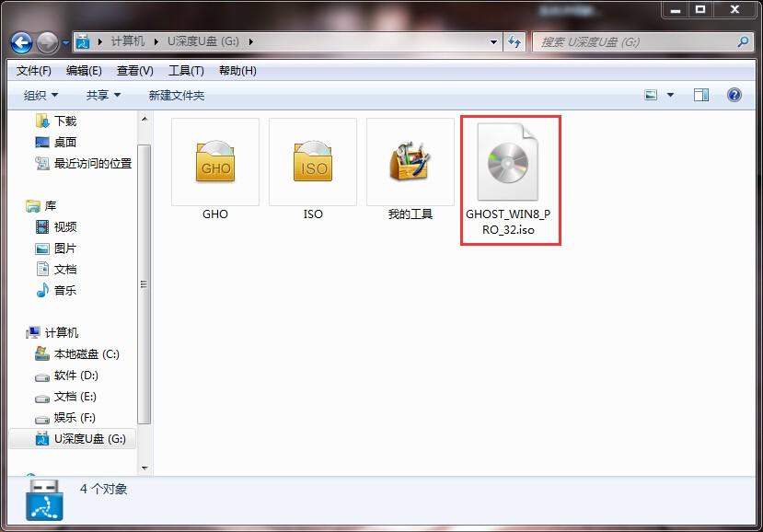Open the 帮助(H) menu
Image resolution: width=763 pixels, height=532 pixels.
(237, 71)
